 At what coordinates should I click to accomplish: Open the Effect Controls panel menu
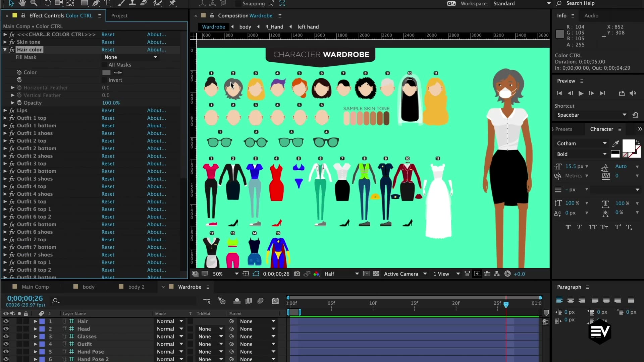pyautogui.click(x=100, y=16)
